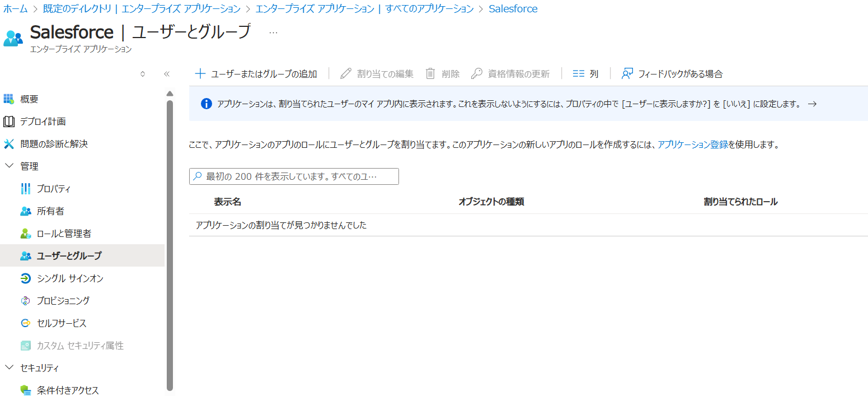Collapse the sidebar with double chevron
Screen dimensions: 868x396
point(166,73)
